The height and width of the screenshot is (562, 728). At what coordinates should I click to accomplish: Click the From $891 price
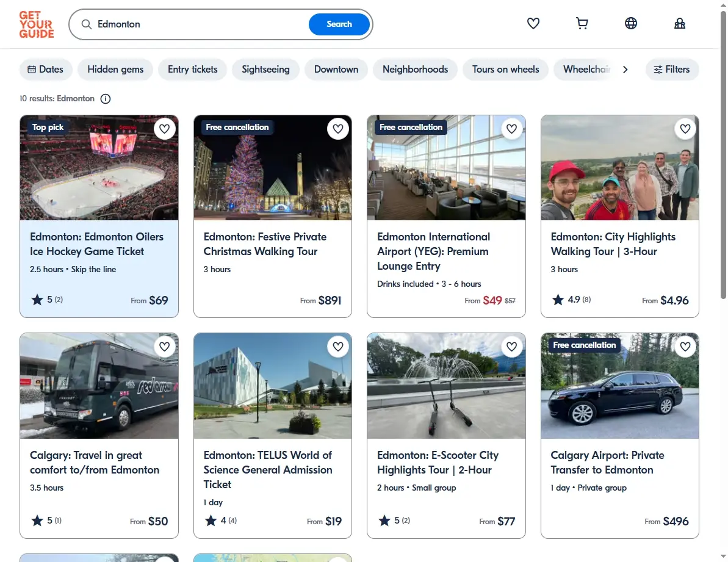pos(320,300)
